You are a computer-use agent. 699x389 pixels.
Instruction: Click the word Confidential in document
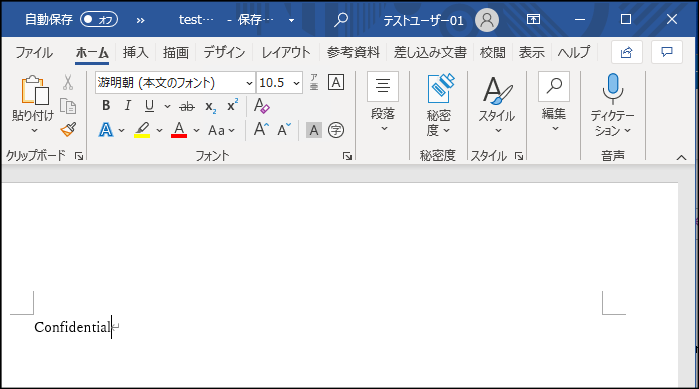[72, 327]
